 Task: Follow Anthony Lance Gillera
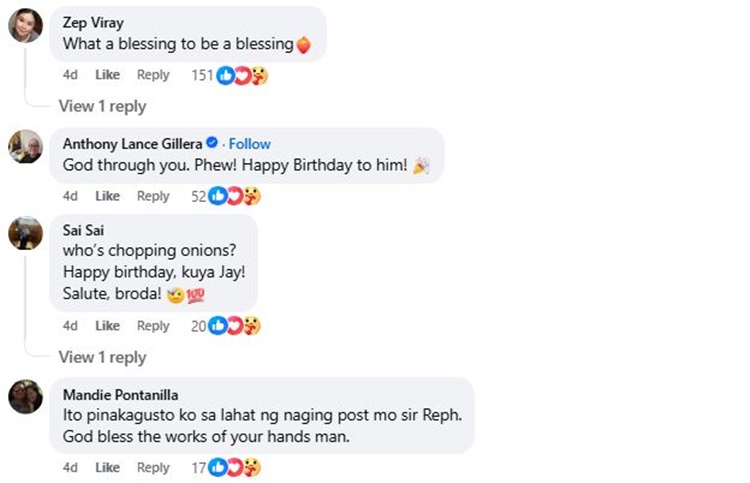point(250,144)
